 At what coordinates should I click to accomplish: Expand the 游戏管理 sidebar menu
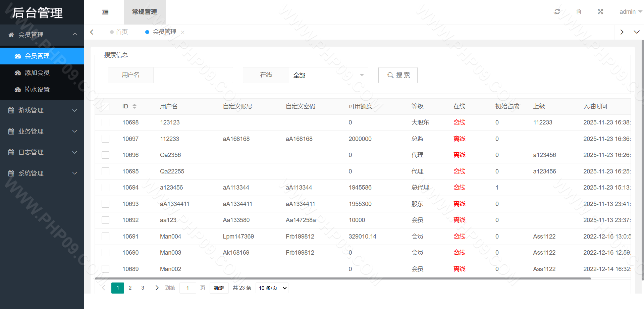[42, 110]
